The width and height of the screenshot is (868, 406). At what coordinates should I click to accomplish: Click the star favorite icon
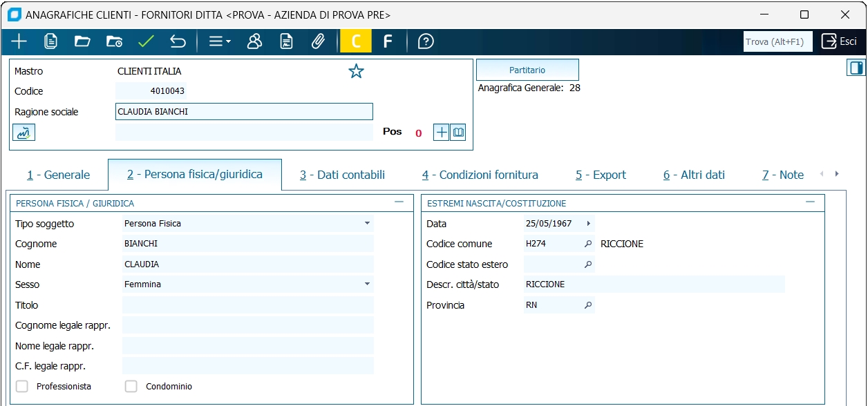[356, 71]
